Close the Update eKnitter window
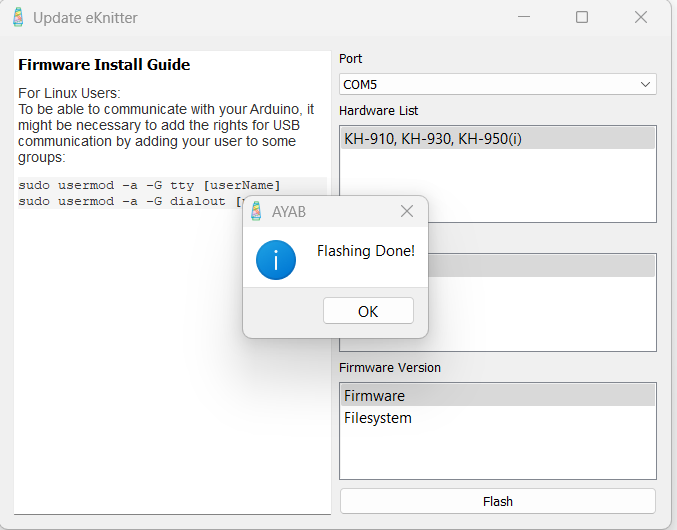Image resolution: width=677 pixels, height=530 pixels. (641, 17)
